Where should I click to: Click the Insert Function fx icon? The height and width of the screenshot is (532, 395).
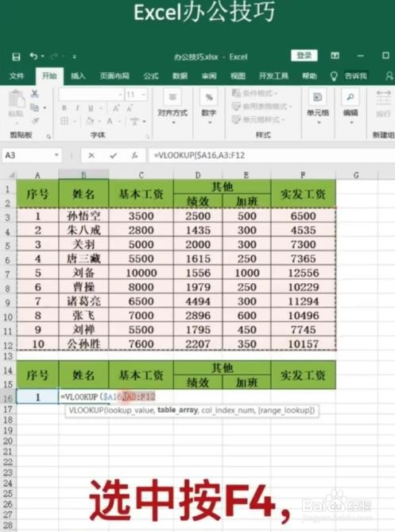(x=134, y=155)
